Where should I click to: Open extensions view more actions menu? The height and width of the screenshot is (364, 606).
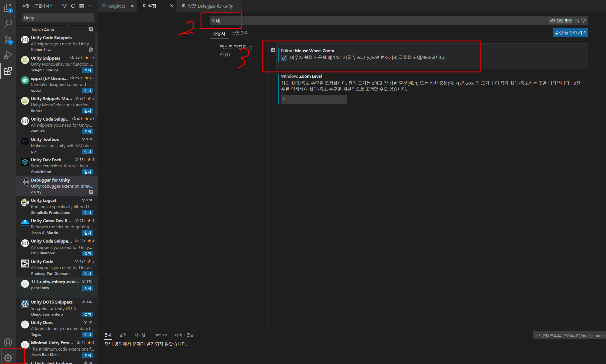90,6
